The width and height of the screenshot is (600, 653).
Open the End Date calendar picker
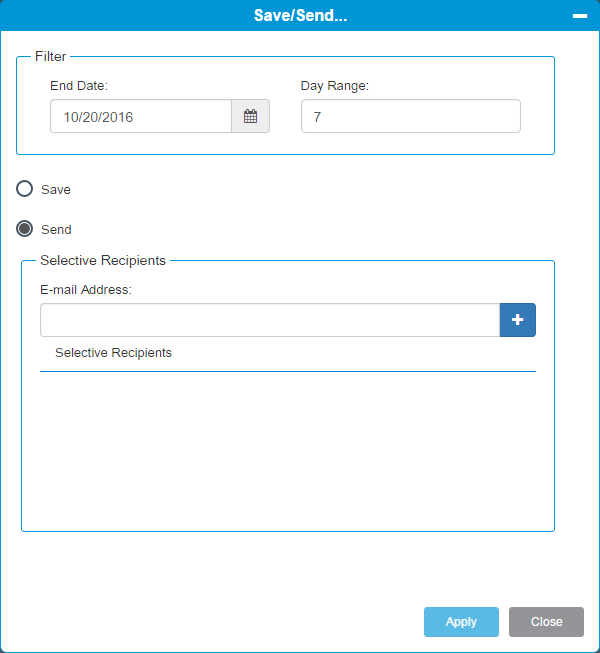[x=250, y=116]
